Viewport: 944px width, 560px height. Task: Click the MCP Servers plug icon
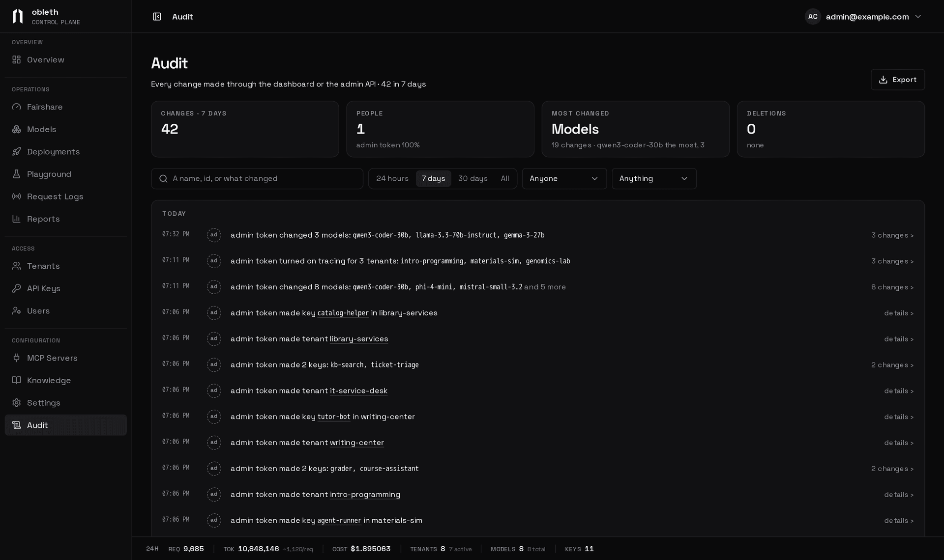tap(17, 358)
